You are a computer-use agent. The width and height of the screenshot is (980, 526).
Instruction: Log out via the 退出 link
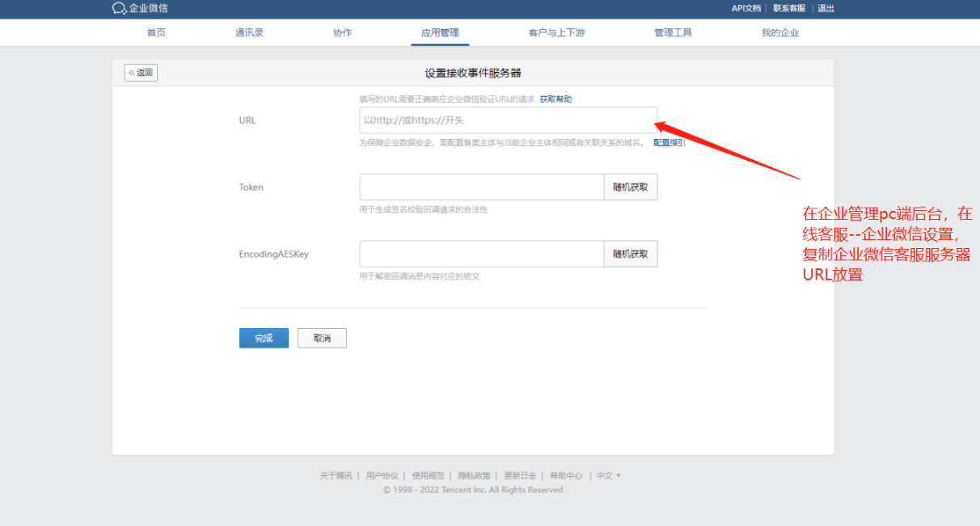point(826,9)
